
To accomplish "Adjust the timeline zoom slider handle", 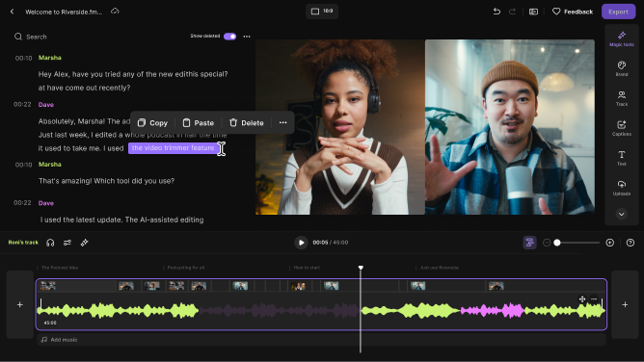I will pyautogui.click(x=557, y=243).
